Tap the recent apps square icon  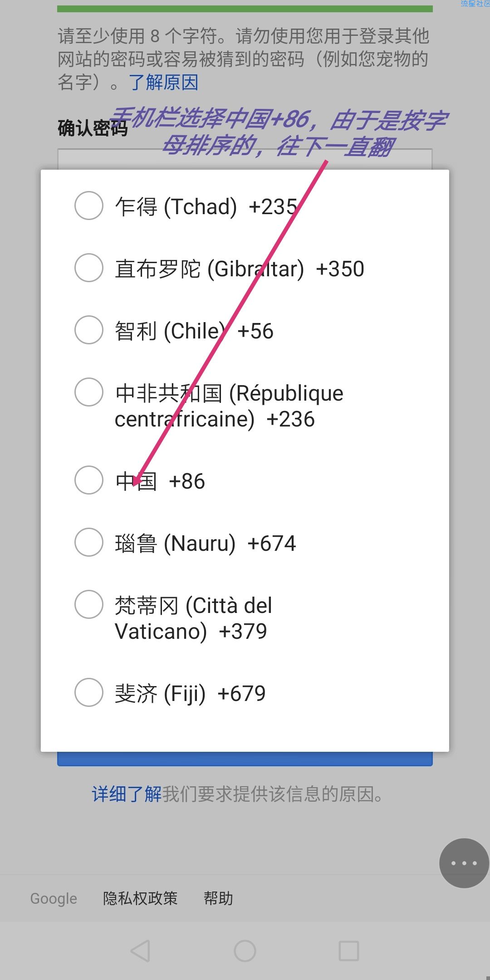[x=349, y=951]
